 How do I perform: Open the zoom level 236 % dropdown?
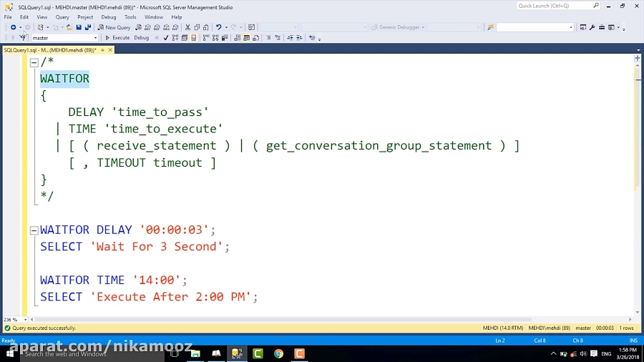click(25, 319)
